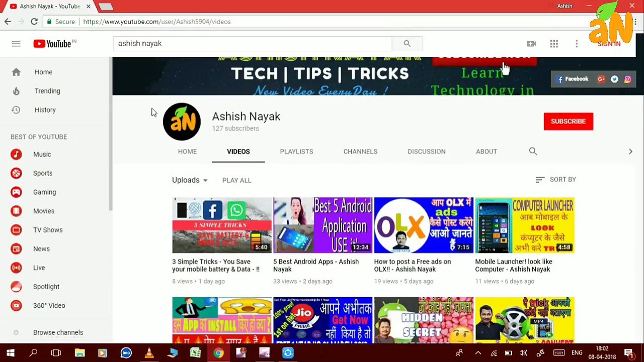The width and height of the screenshot is (644, 362).
Task: Open 5 Best Android Apps video title
Action: (316, 265)
